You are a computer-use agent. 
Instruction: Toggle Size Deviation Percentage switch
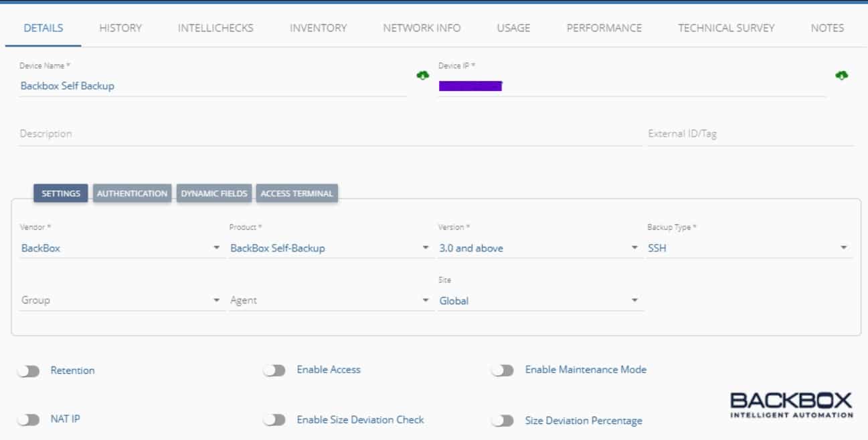pos(502,421)
